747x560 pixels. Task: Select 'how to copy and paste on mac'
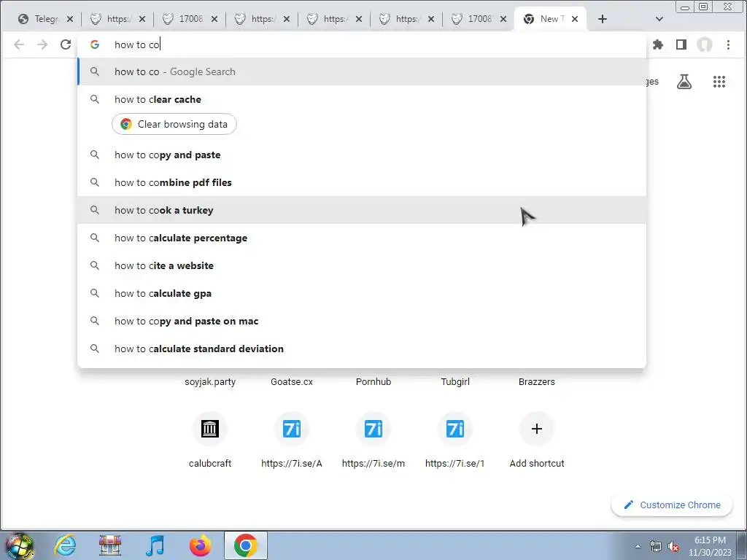[x=362, y=321]
